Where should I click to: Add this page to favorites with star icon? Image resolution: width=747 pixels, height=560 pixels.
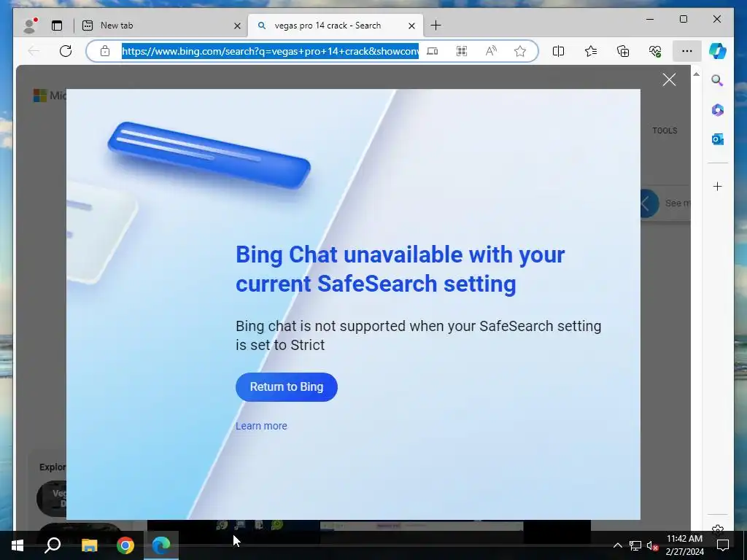pos(519,51)
